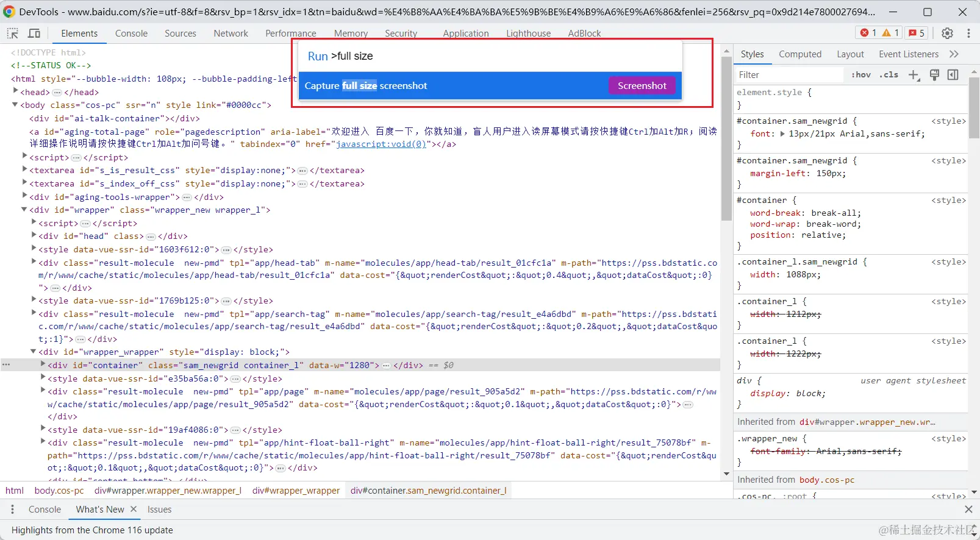The height and width of the screenshot is (540, 980).
Task: Click Capture full size screenshot command
Action: (x=490, y=86)
